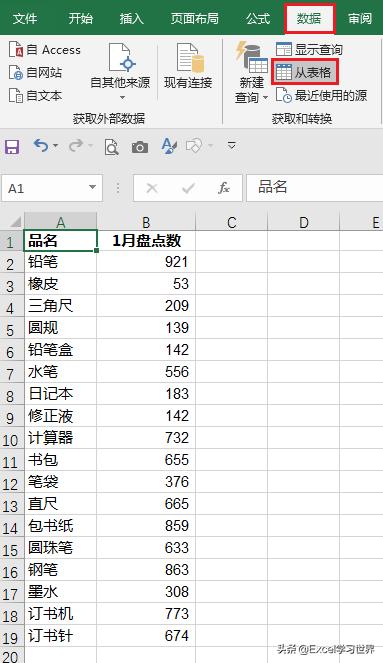383x663 pixels.
Task: Select cell containing 圆规
Action: (61, 328)
